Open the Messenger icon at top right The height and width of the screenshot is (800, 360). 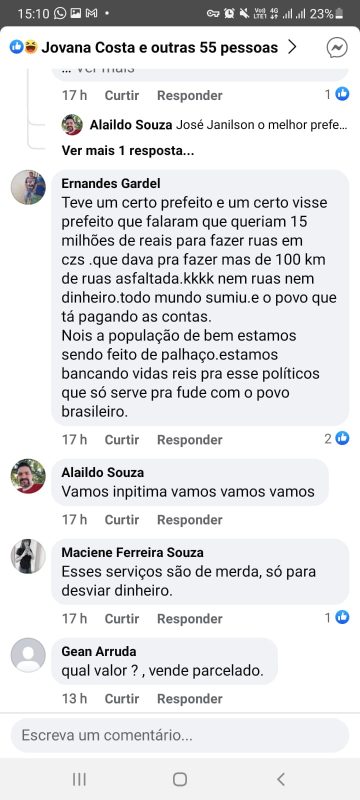tap(337, 47)
